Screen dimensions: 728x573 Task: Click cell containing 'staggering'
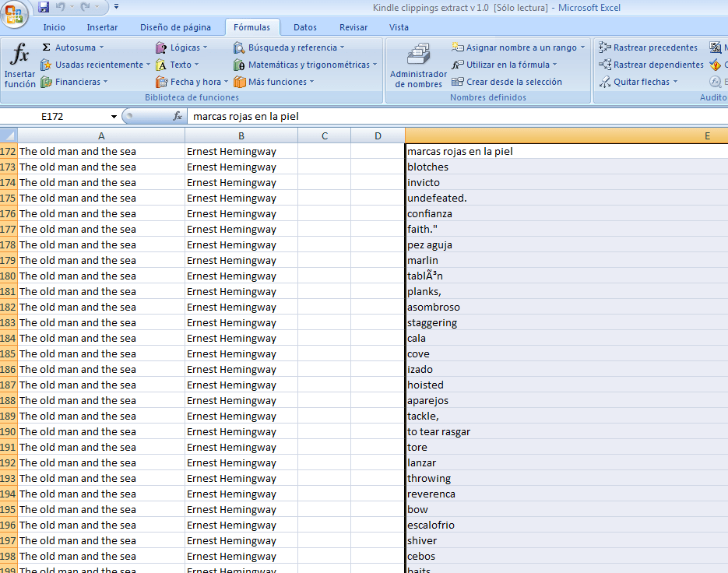coord(566,323)
